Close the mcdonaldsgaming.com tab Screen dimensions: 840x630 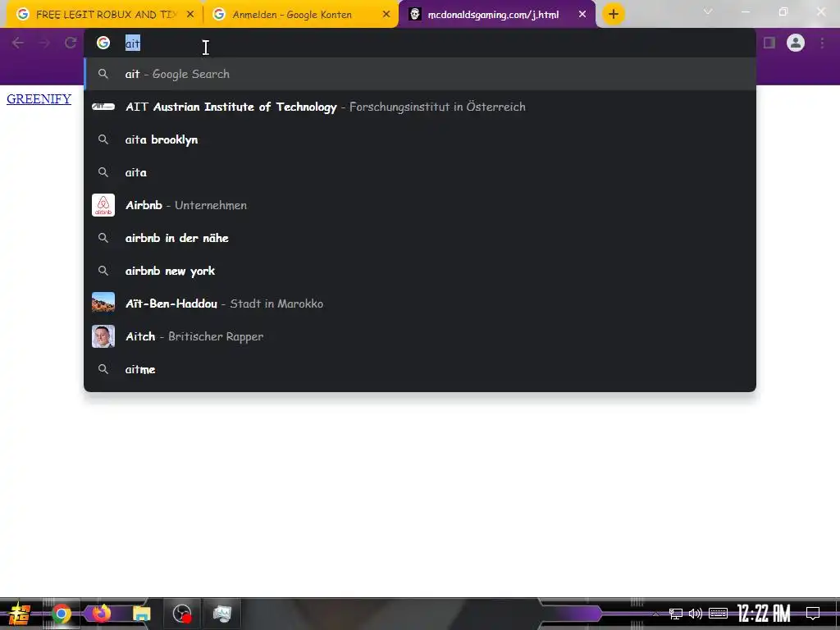coord(582,15)
